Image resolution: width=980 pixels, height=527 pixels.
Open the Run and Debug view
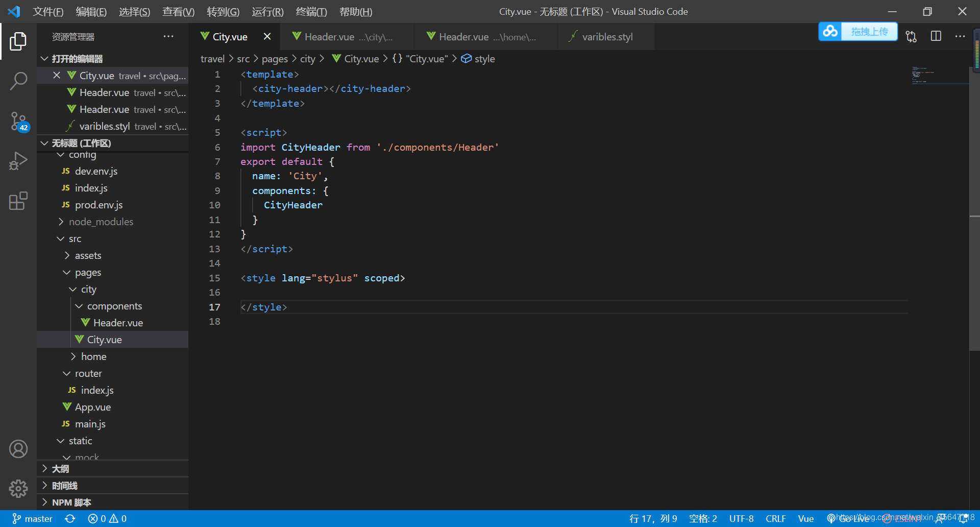point(18,161)
